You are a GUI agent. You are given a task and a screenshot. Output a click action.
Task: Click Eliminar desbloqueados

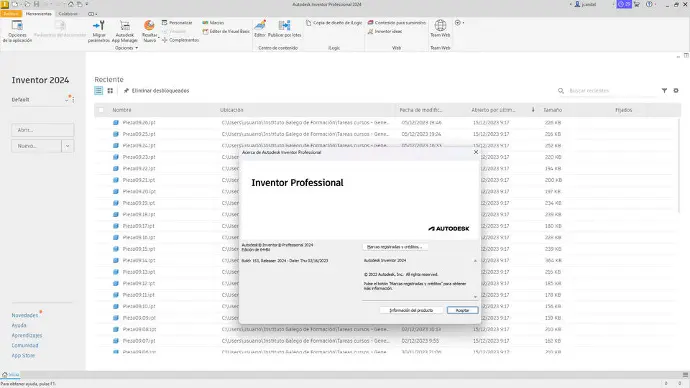pos(156,91)
